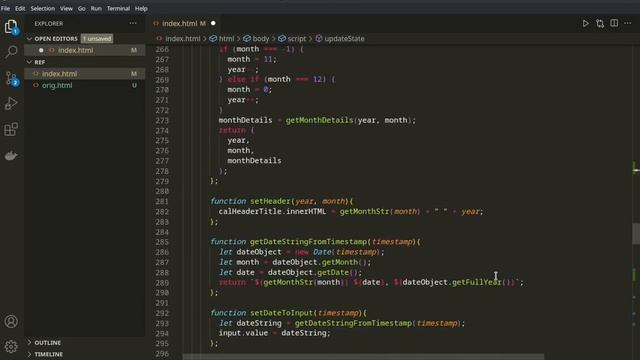Click the U status on orig.html
Screen dimensions: 640x360
tap(134, 85)
